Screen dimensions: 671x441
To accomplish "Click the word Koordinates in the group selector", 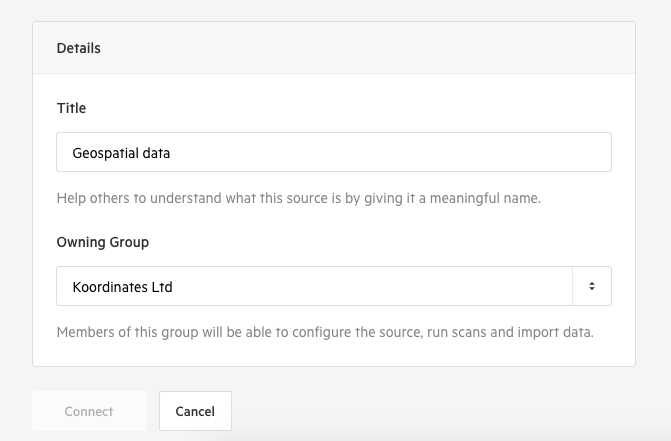I will click(110, 287).
